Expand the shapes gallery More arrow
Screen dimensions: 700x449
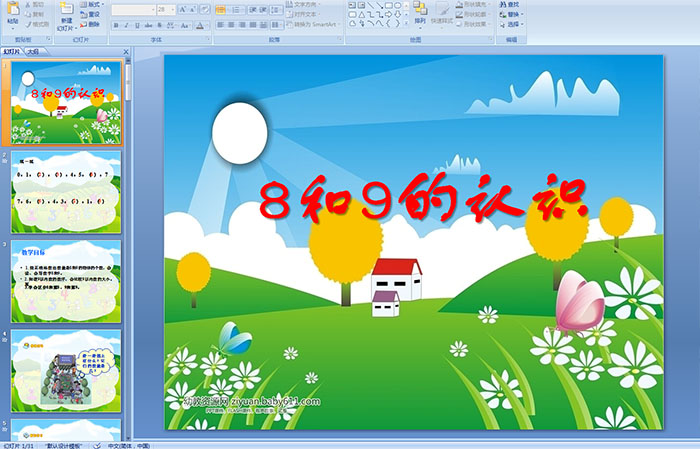407,24
